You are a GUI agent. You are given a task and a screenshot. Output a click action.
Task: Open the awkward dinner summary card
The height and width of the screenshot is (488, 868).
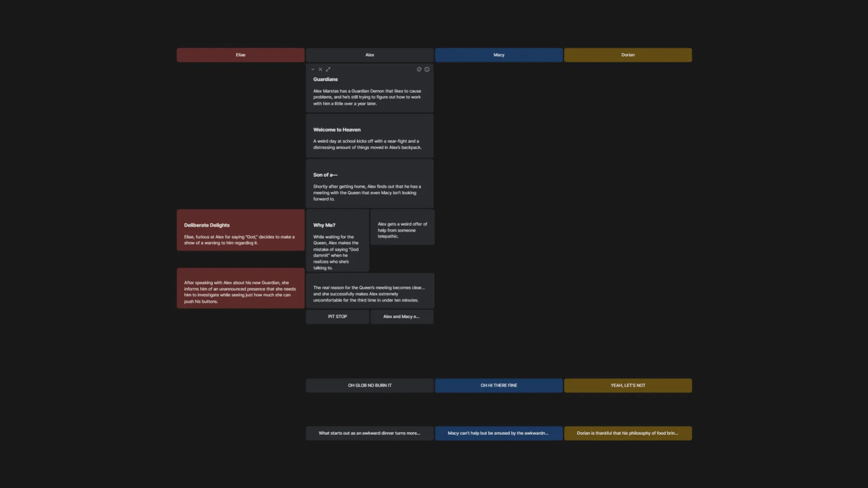click(x=369, y=433)
